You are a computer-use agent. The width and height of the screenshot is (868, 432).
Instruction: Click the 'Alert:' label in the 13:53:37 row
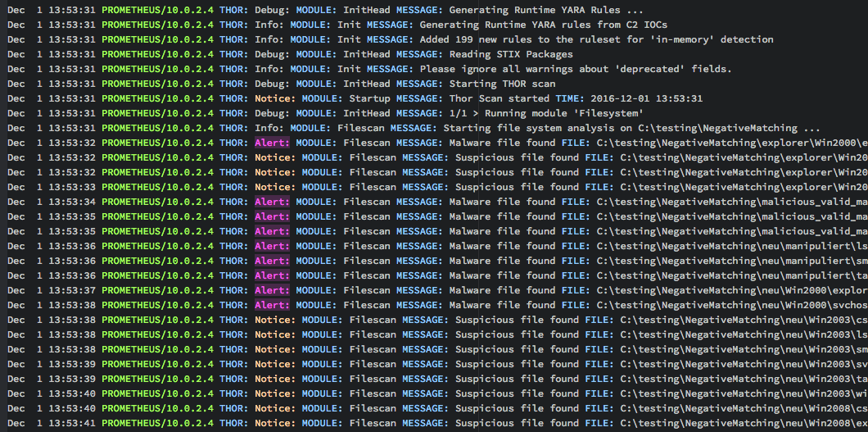coord(272,290)
